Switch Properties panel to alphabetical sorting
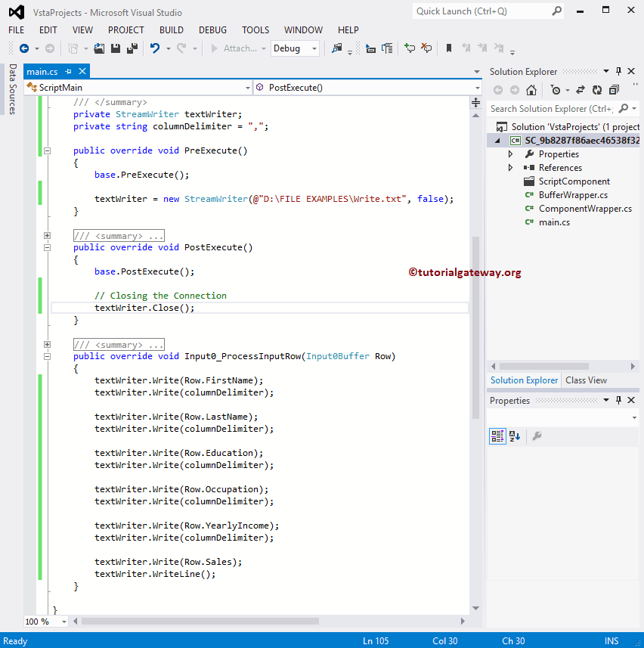The image size is (644, 648). pyautogui.click(x=512, y=436)
